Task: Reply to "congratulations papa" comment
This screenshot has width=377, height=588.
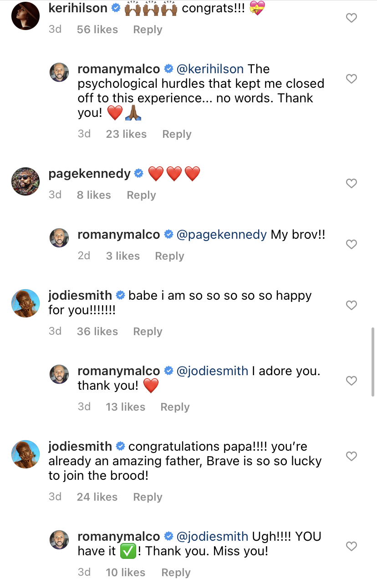Action: click(148, 497)
